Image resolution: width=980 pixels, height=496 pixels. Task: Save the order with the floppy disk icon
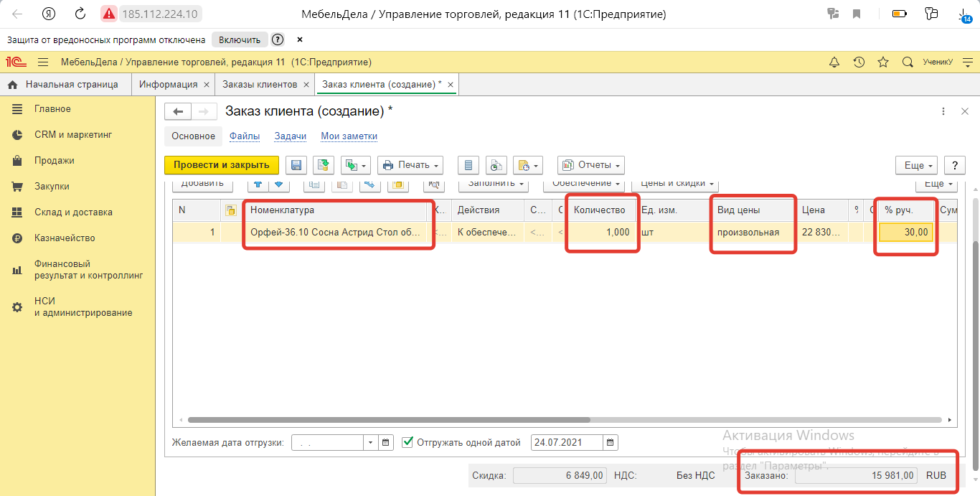pos(296,165)
